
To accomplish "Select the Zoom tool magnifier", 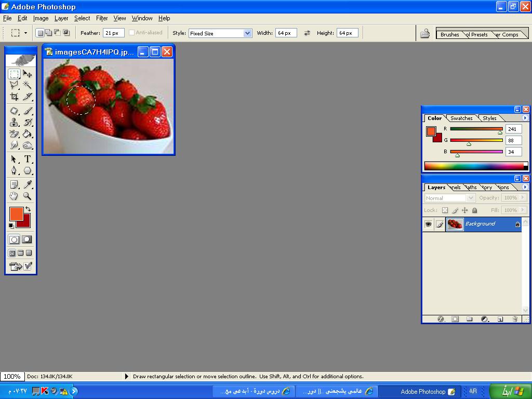I will coord(28,196).
